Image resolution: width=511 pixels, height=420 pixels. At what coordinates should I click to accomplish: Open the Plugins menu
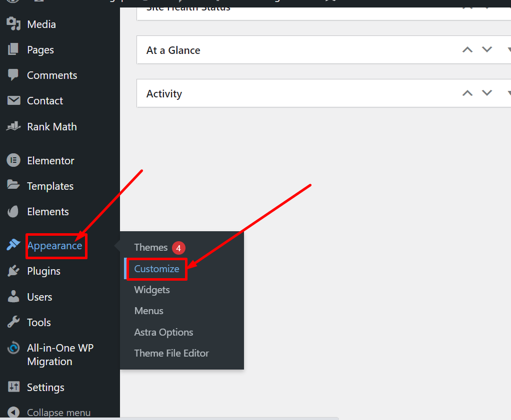43,271
